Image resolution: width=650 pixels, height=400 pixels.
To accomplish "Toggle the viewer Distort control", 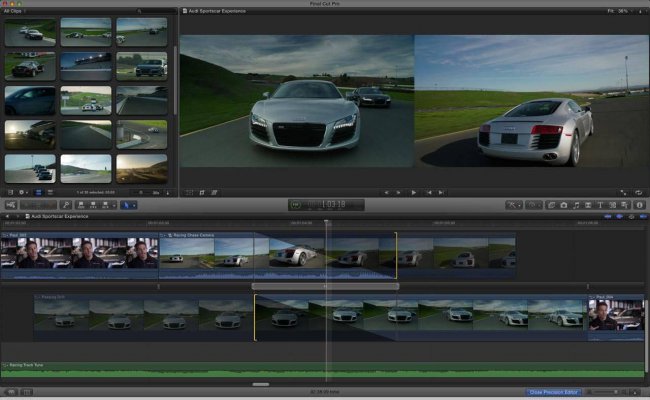I will (214, 192).
